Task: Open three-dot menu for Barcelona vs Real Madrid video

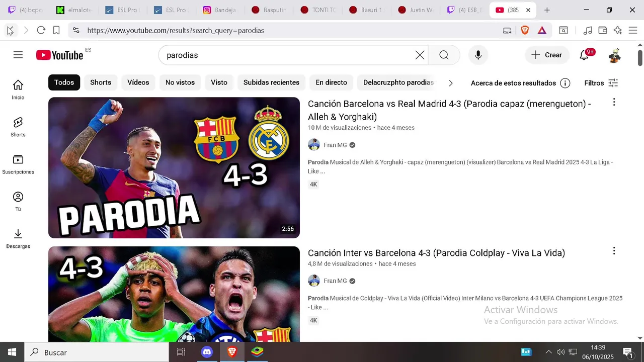Action: [x=614, y=103]
